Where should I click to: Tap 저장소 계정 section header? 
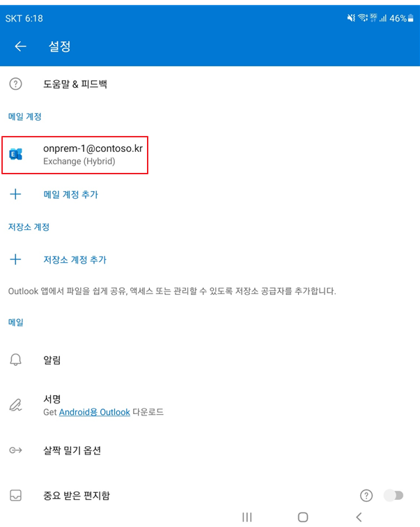[29, 227]
